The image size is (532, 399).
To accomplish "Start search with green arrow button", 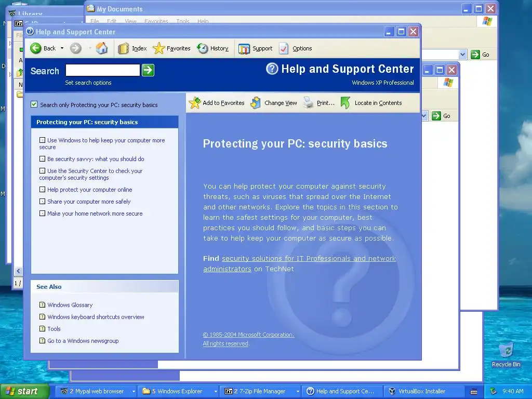I will (x=148, y=70).
